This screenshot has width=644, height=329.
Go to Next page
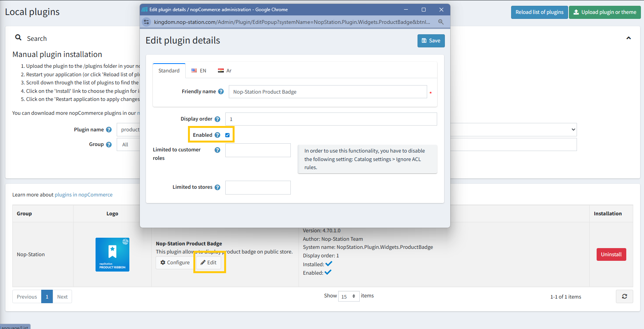(x=62, y=297)
